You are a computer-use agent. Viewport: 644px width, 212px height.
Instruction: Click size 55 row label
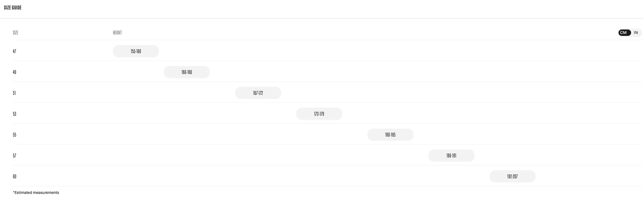coord(14,135)
